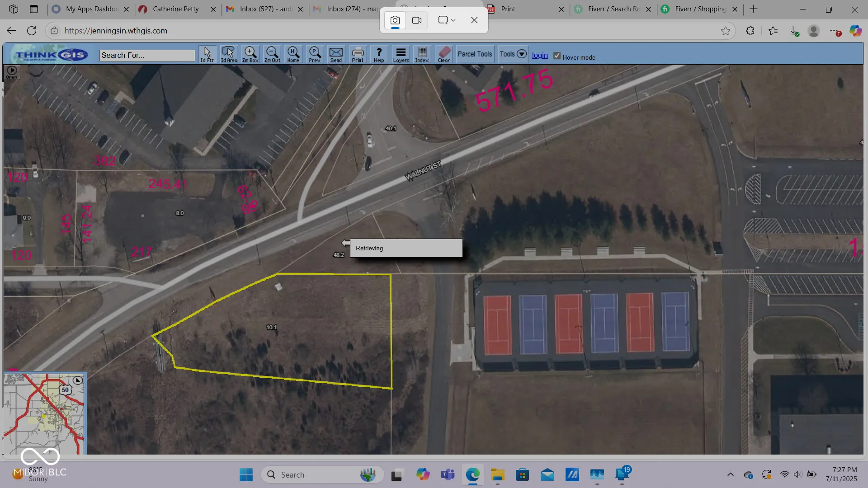
Task: Click the Send email icon
Action: [x=336, y=54]
